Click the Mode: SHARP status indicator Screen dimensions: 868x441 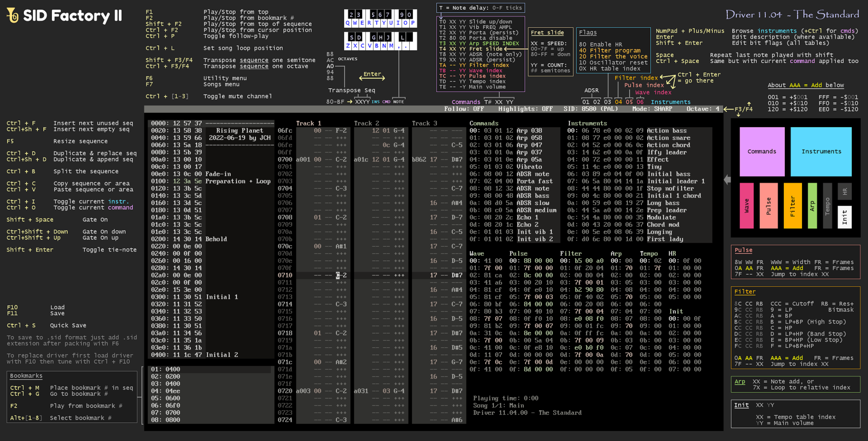[x=652, y=109]
